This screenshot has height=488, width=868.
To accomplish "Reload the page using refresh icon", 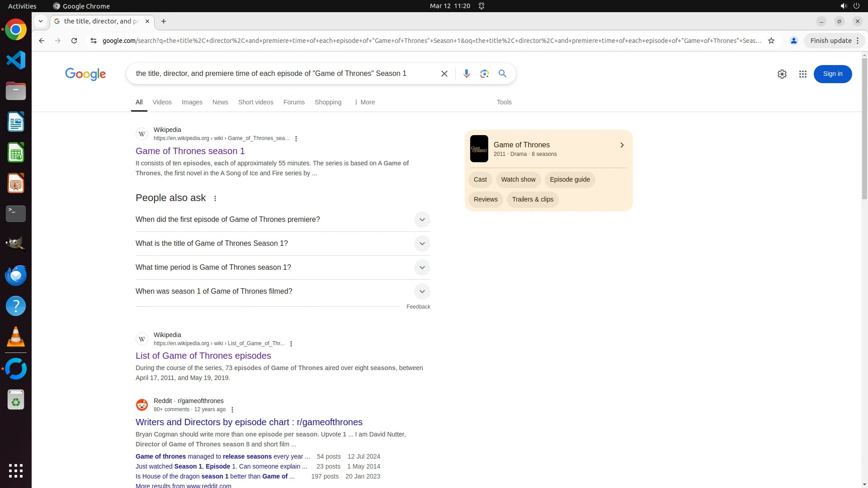I will pyautogui.click(x=74, y=41).
